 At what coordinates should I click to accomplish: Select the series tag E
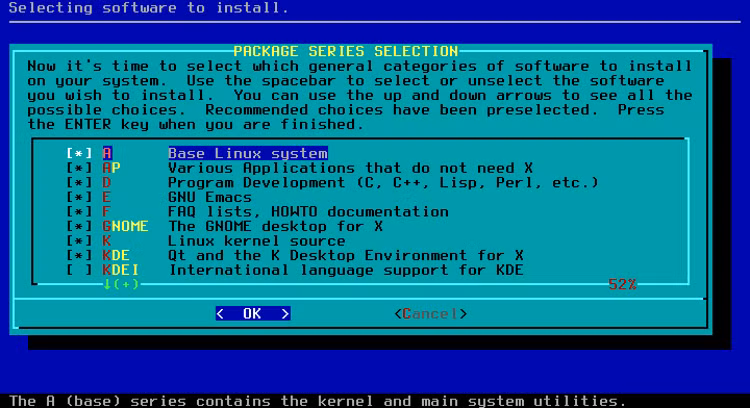pyautogui.click(x=107, y=197)
